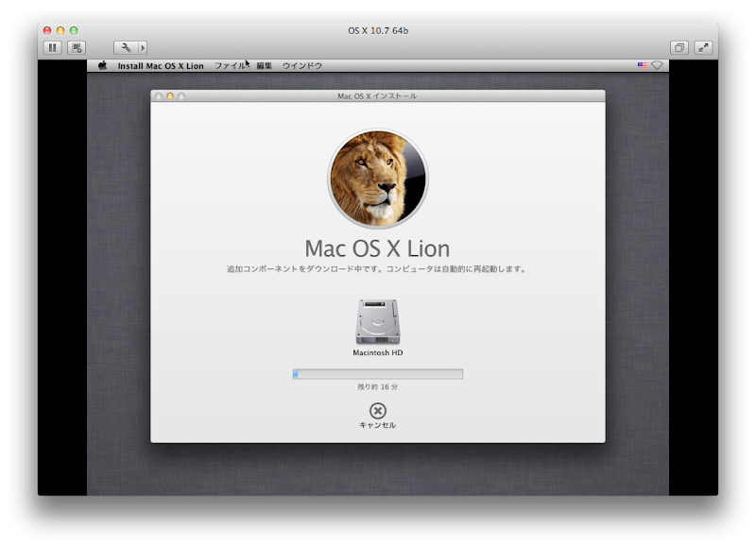
Task: Minimize the Mac OS X インストール window
Action: (170, 96)
